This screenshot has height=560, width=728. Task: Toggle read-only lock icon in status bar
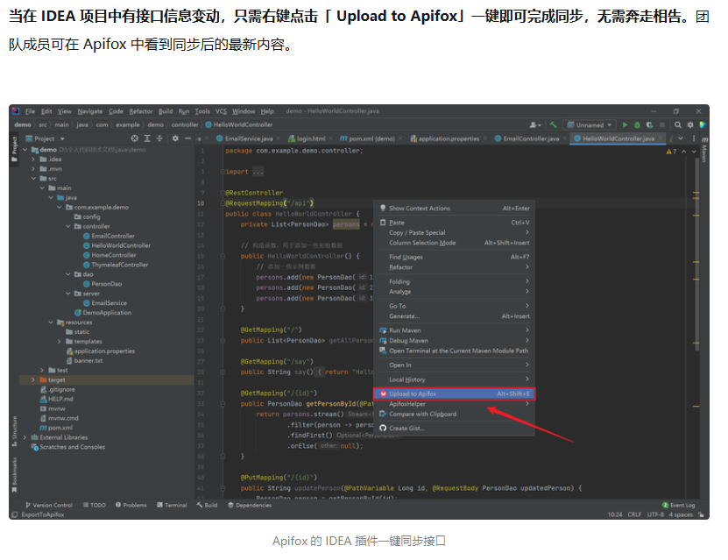(701, 514)
